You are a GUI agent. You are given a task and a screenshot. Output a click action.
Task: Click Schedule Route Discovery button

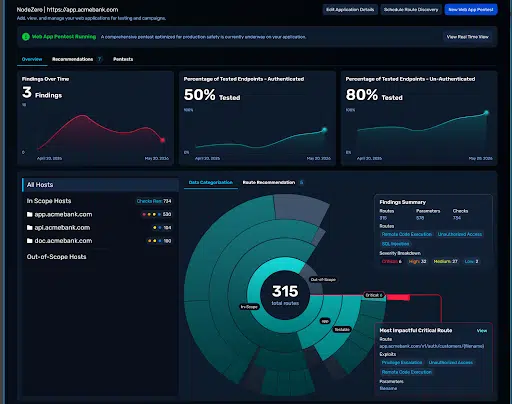point(411,10)
